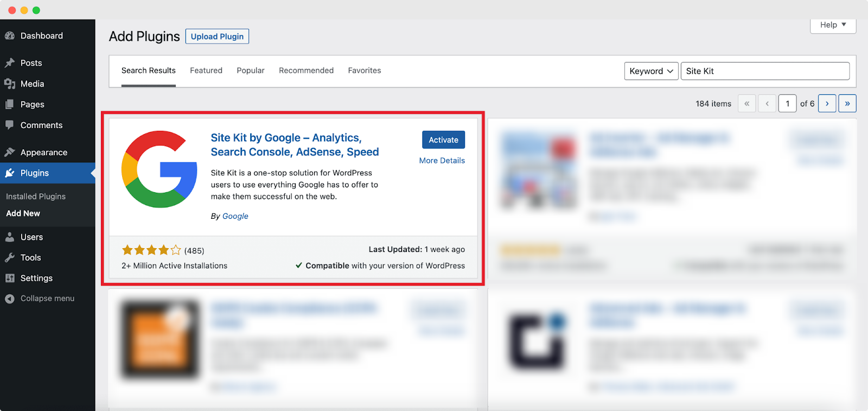Viewport: 868px width, 411px height.
Task: Open the Pages menu item
Action: pyautogui.click(x=48, y=104)
